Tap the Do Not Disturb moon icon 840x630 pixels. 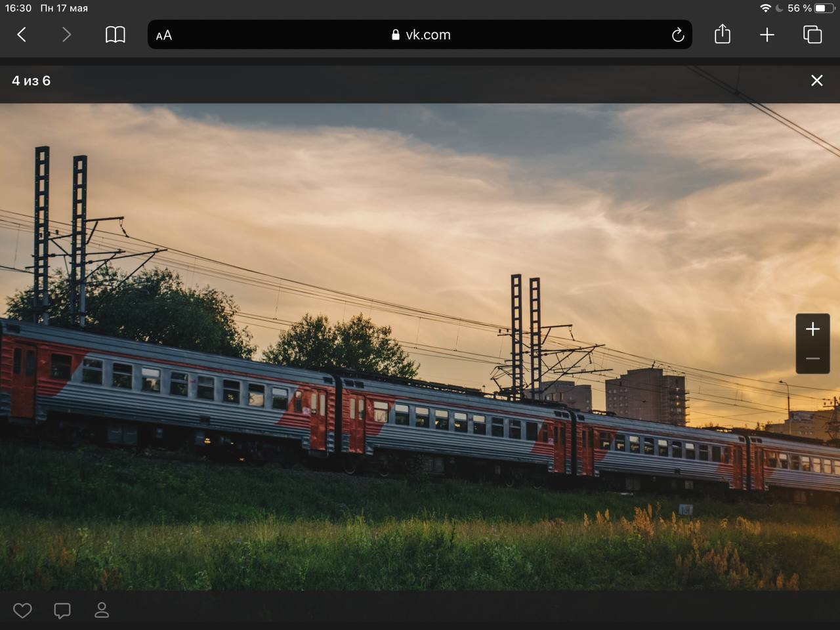780,9
